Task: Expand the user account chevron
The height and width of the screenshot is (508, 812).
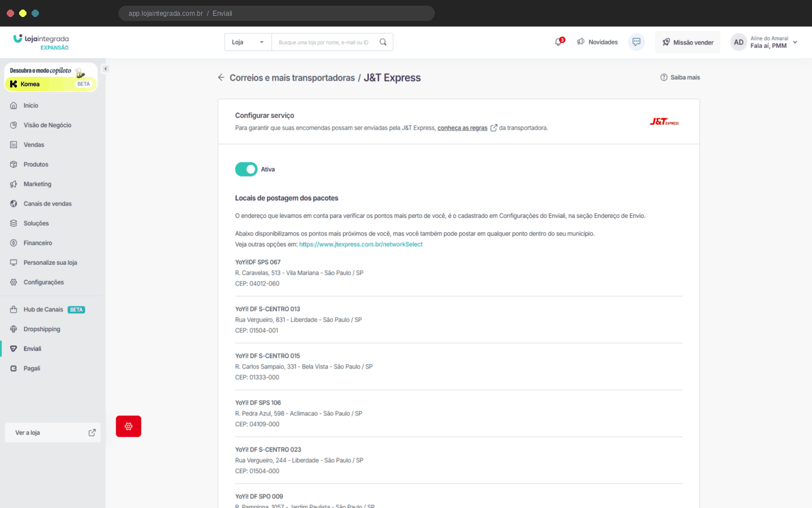Action: pyautogui.click(x=795, y=42)
